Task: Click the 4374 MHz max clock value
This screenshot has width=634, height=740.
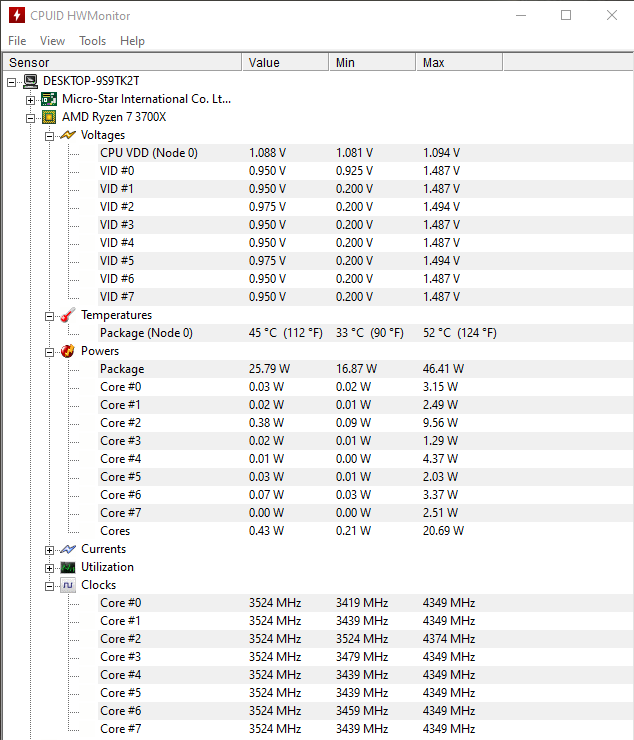Action: coord(449,639)
